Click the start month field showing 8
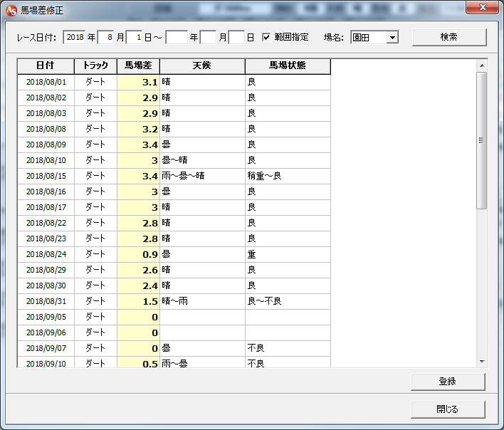The width and height of the screenshot is (504, 430). point(106,37)
